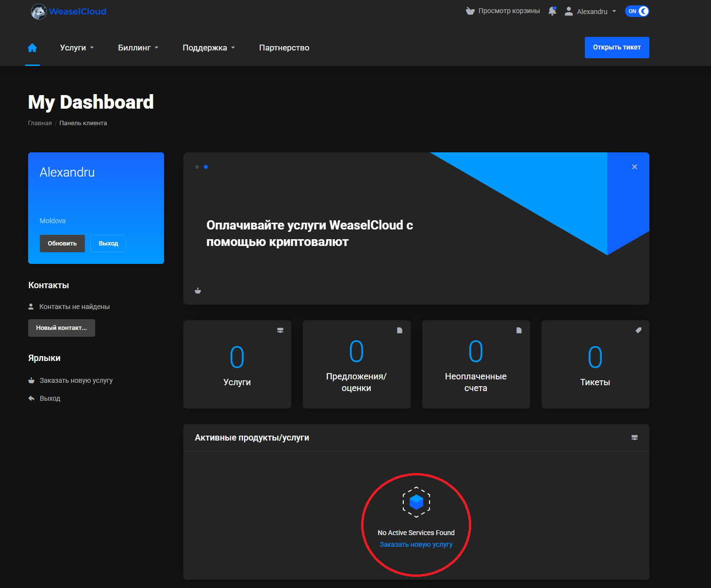
Task: Expand the Услуги dropdown menu
Action: [77, 48]
